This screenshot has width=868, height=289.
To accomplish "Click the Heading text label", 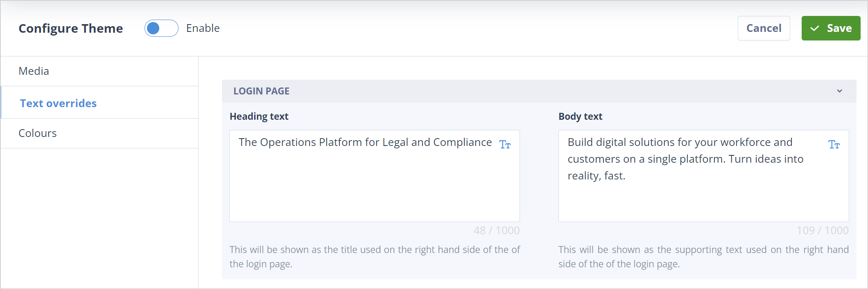I will coord(259,116).
